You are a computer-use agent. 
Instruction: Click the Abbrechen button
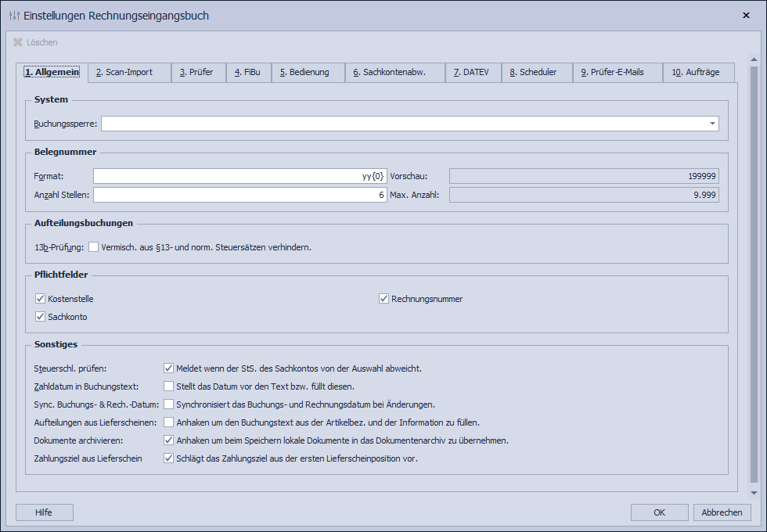point(722,512)
